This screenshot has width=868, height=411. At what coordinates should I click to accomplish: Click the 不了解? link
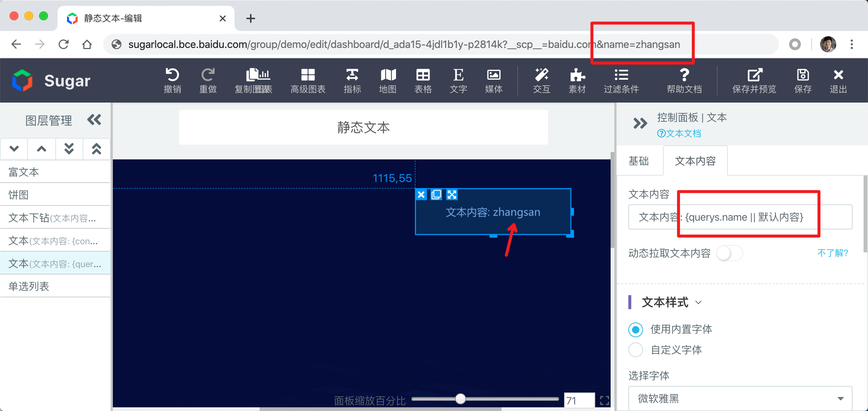tap(833, 253)
